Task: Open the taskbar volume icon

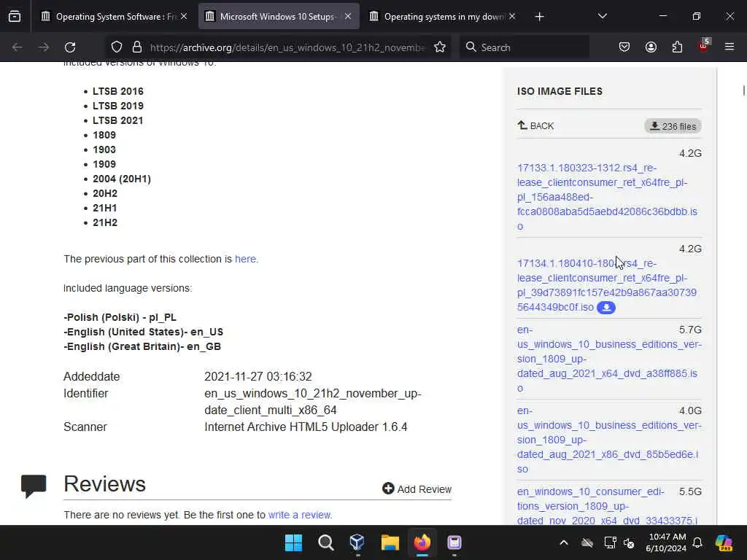Action: click(630, 542)
